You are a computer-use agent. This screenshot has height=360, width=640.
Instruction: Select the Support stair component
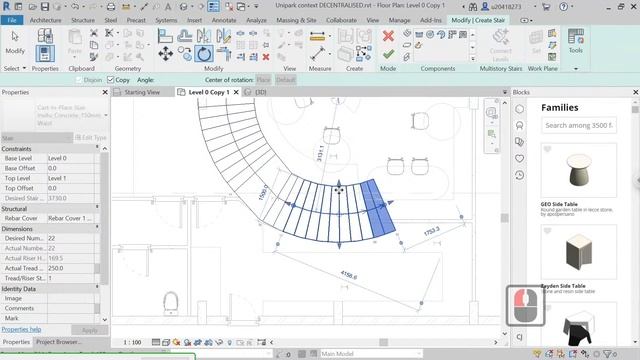407,57
